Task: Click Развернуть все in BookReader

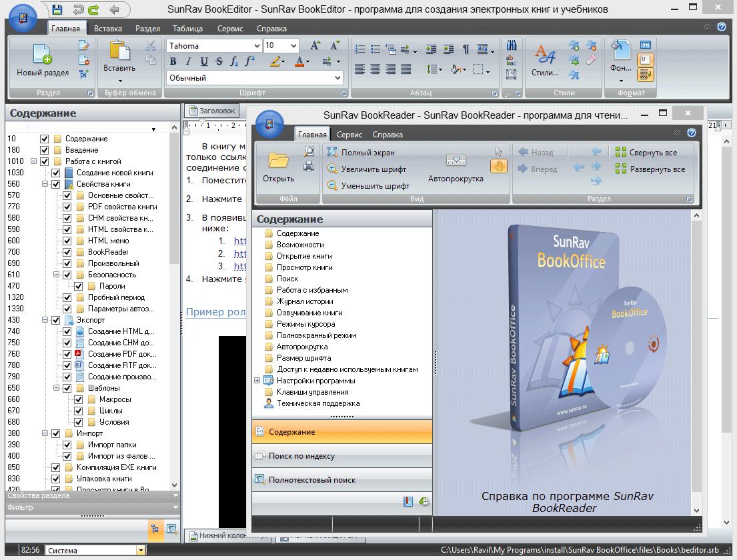Action: (650, 169)
